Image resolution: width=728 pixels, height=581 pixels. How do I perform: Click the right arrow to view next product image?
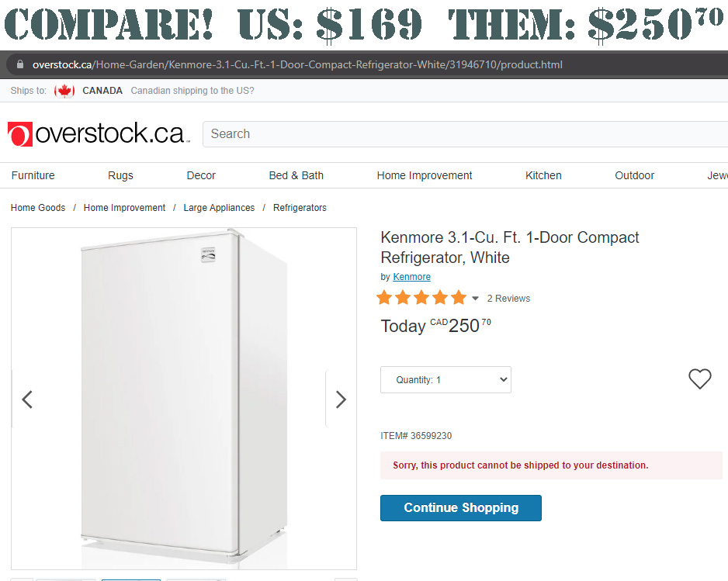tap(340, 399)
